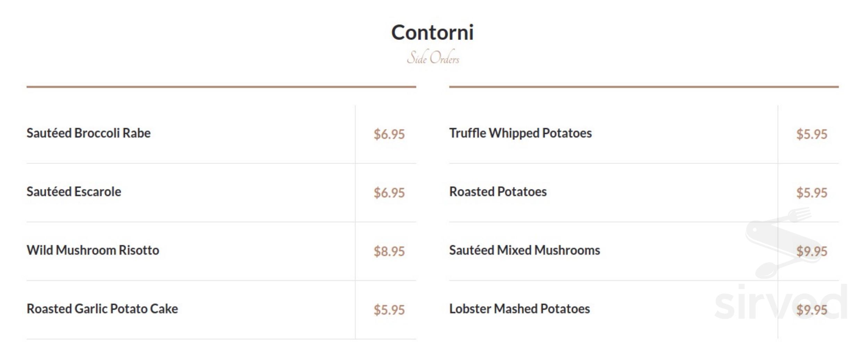This screenshot has width=868, height=349.
Task: Click the $6.95 price for Escarole
Action: 389,193
